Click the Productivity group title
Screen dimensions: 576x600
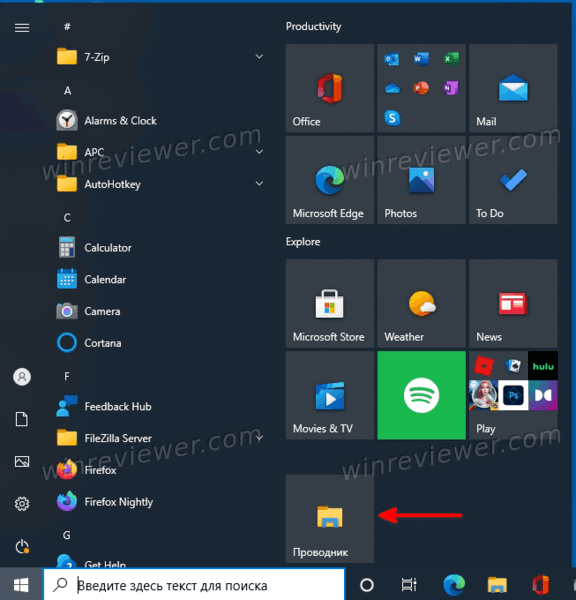click(313, 26)
